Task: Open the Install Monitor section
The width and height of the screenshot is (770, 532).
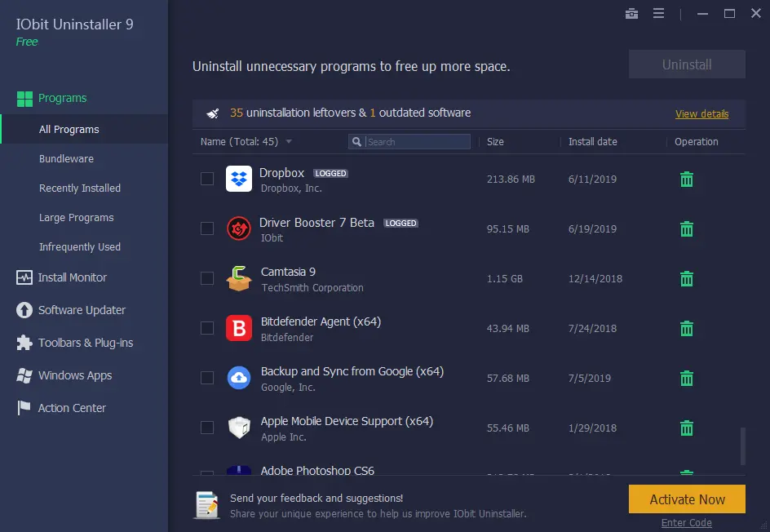Action: pos(73,277)
